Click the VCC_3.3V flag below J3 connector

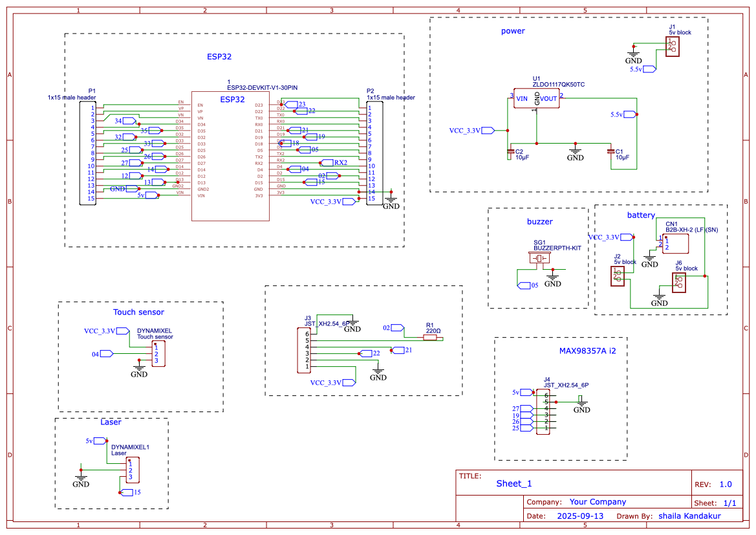(x=333, y=383)
